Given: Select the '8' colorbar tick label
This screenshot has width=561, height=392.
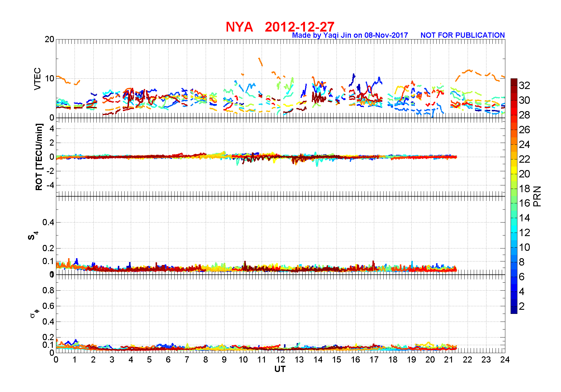Looking at the screenshot, I should (x=522, y=262).
